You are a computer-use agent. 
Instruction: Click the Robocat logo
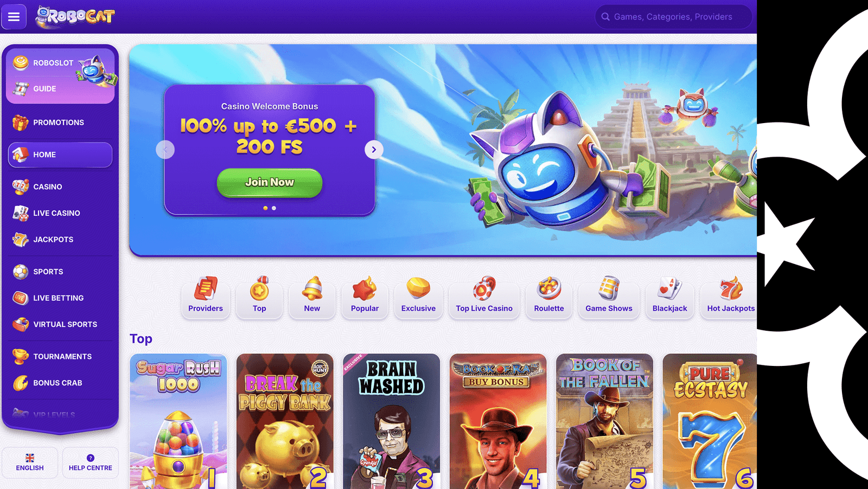click(75, 17)
